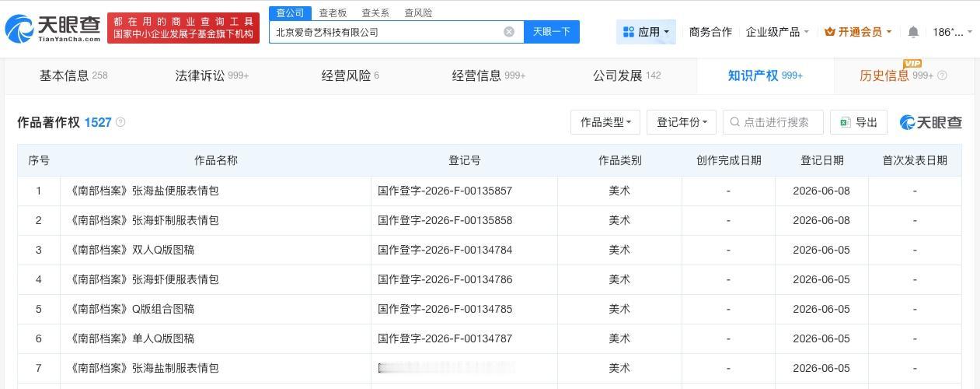Click the Excel icon on 导出 button
This screenshot has height=389, width=980.
click(x=845, y=122)
